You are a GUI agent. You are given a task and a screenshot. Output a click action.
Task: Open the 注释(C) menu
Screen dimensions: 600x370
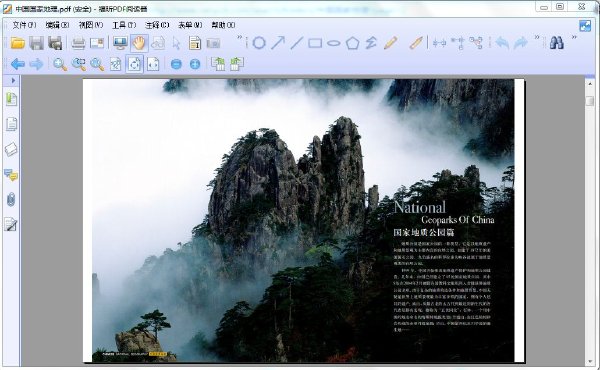157,25
